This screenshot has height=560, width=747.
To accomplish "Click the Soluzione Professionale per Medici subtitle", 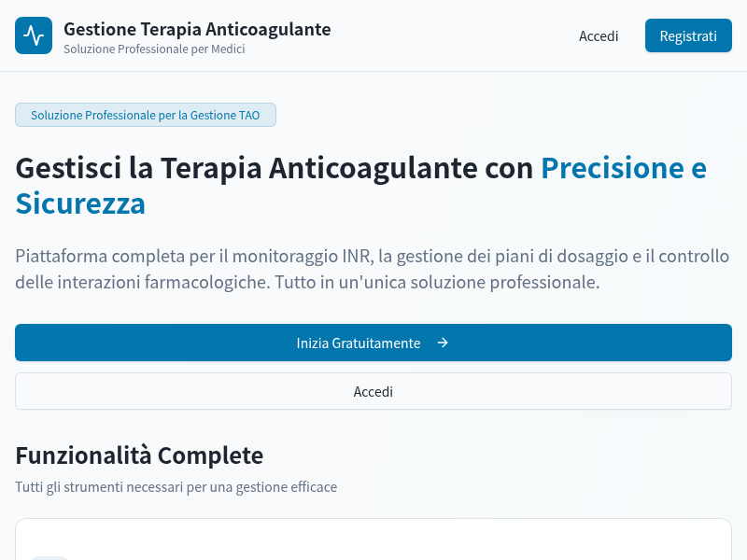I will point(154,49).
